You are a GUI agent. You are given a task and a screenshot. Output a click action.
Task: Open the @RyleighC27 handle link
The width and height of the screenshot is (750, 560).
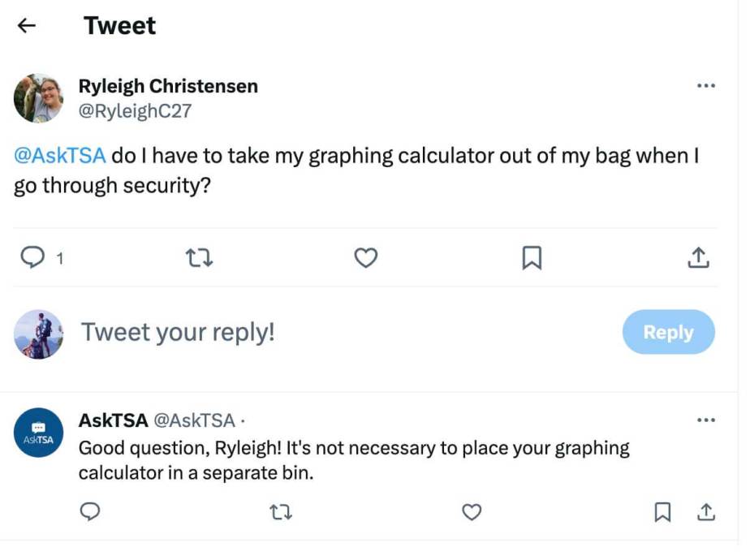coord(135,111)
